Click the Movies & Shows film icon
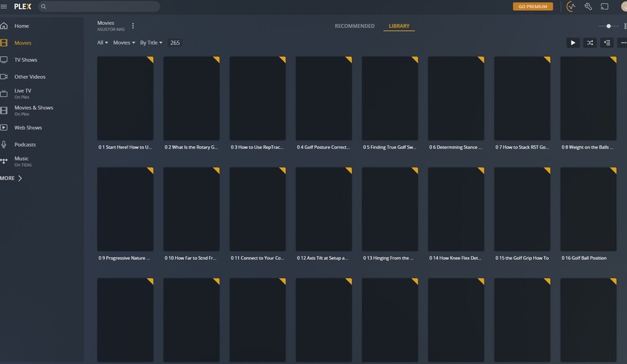Image resolution: width=627 pixels, height=364 pixels. click(x=4, y=110)
